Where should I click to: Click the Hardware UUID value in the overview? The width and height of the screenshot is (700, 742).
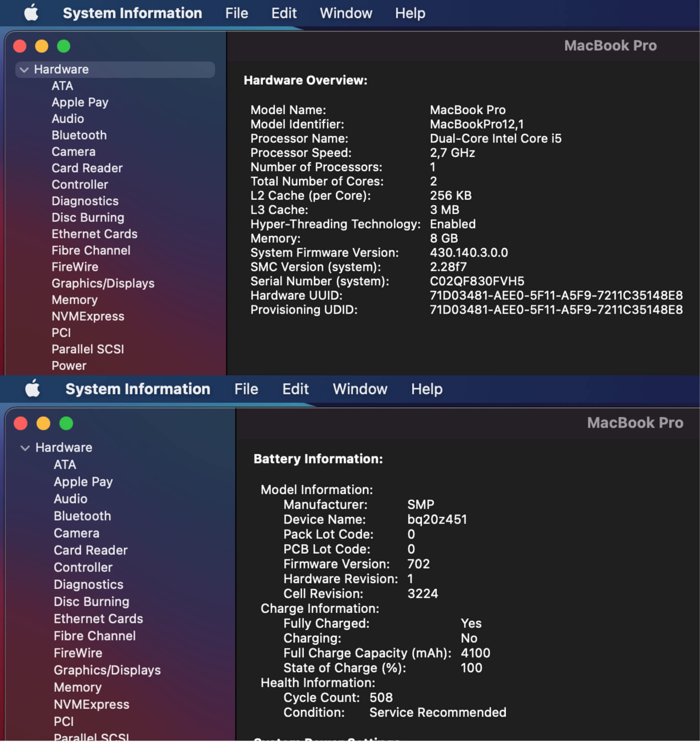point(556,295)
